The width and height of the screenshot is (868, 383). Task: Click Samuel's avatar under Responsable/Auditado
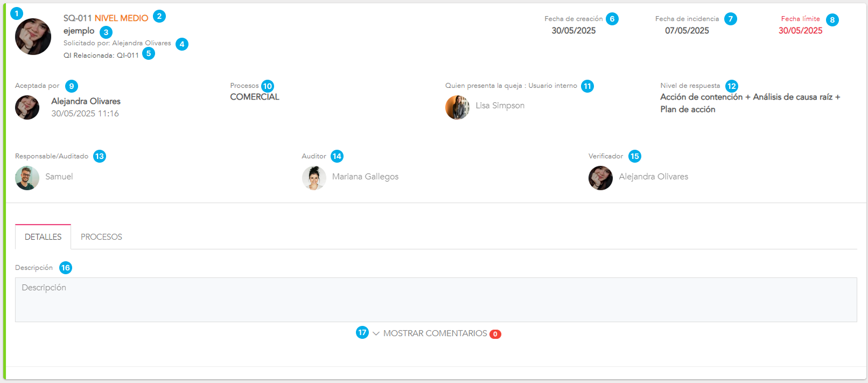[27, 178]
